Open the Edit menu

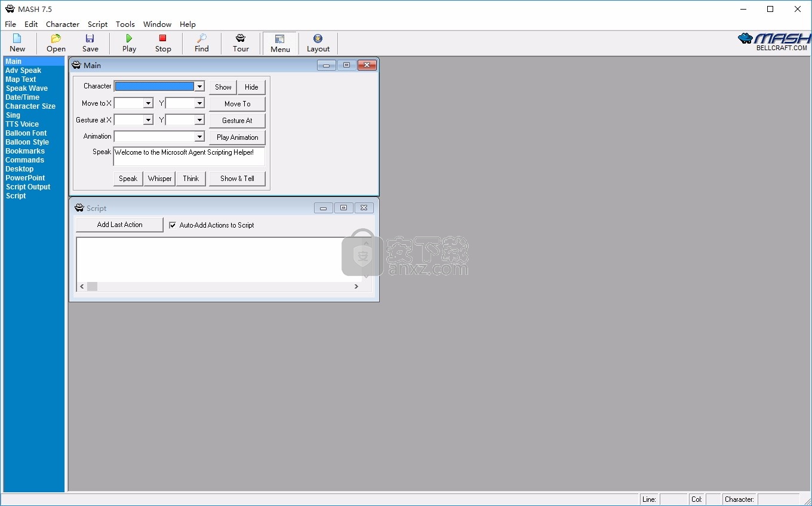[31, 24]
